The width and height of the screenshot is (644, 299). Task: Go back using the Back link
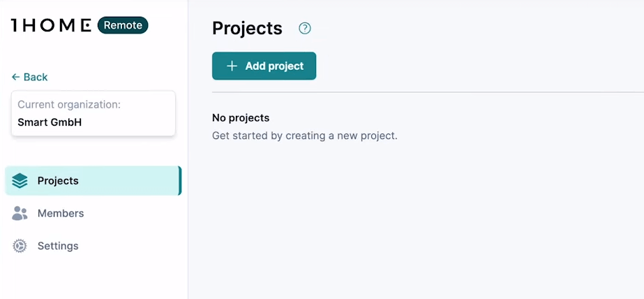35,77
